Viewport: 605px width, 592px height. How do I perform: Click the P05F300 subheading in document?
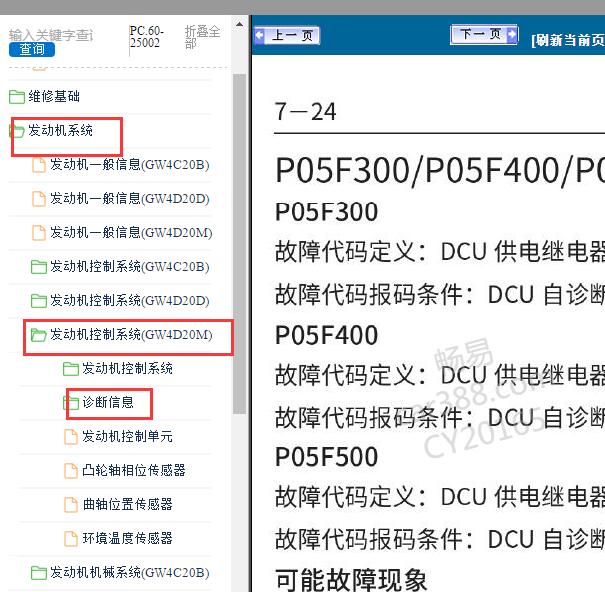[326, 212]
